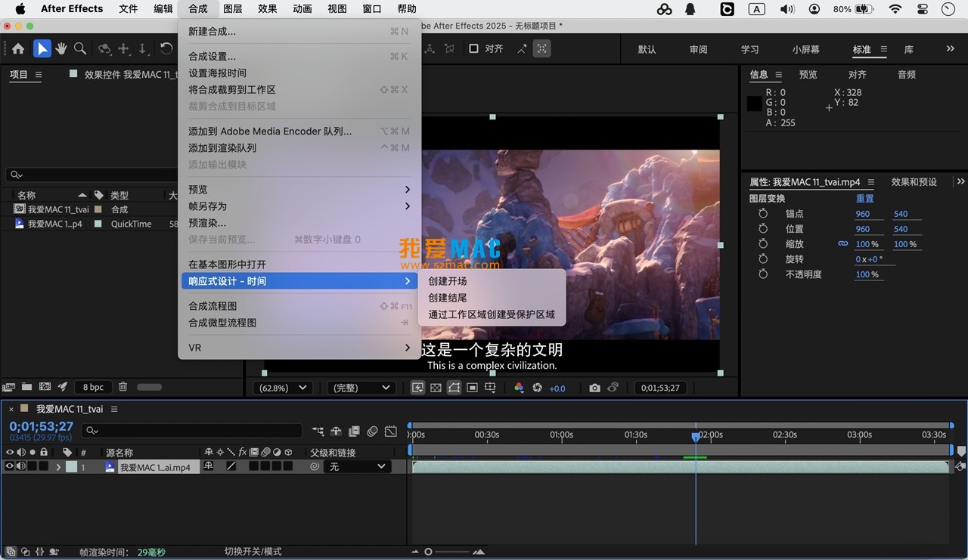Open the magnification (62.8%) dropdown
Image resolution: width=968 pixels, height=560 pixels.
pyautogui.click(x=284, y=388)
